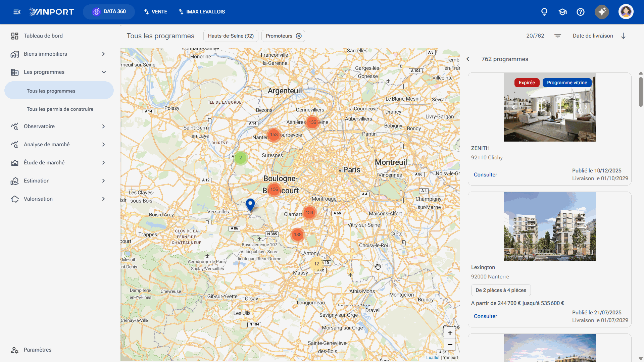Collapse the sidebar with hamburger menu icon

pos(17,12)
